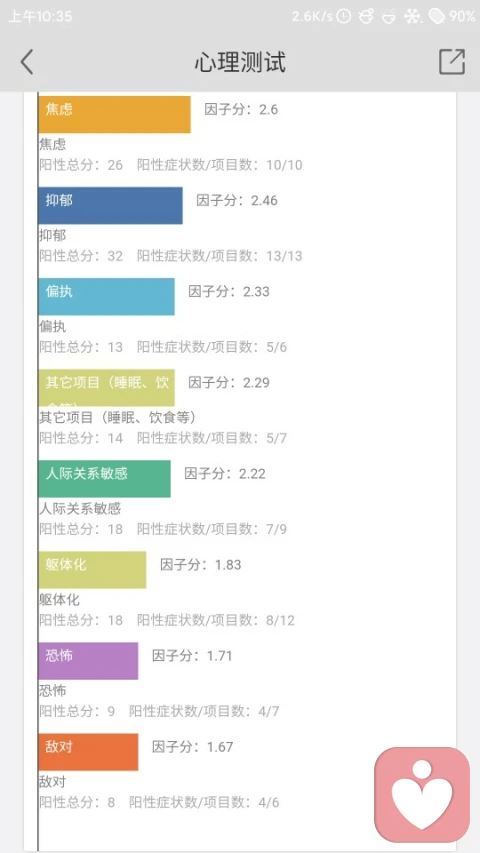The height and width of the screenshot is (853, 480).
Task: Tap the pink heart floating icon
Action: 422,795
